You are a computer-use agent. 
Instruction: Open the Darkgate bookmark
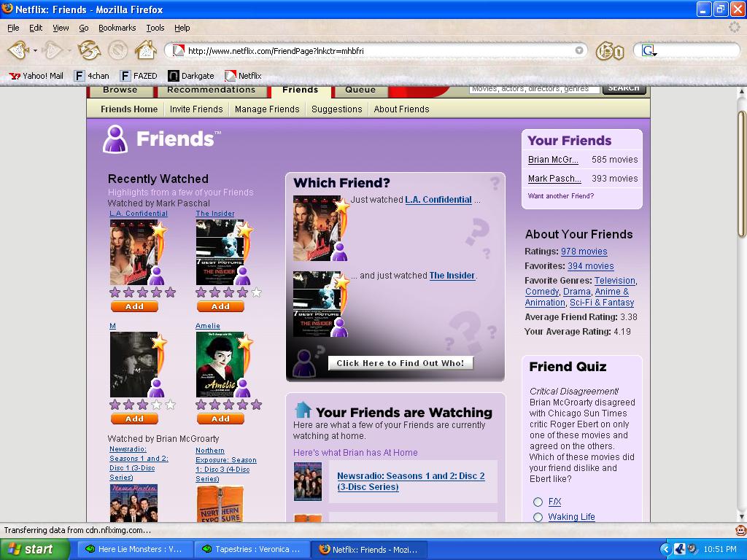point(191,76)
